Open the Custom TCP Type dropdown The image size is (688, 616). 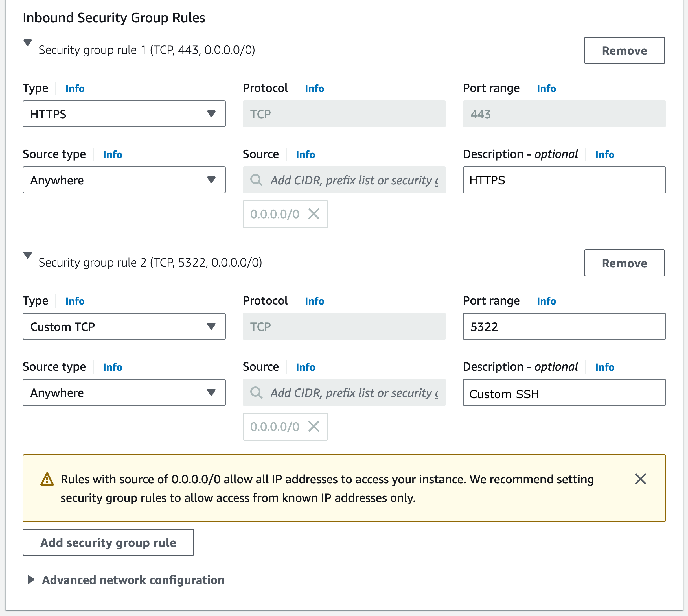pyautogui.click(x=124, y=327)
